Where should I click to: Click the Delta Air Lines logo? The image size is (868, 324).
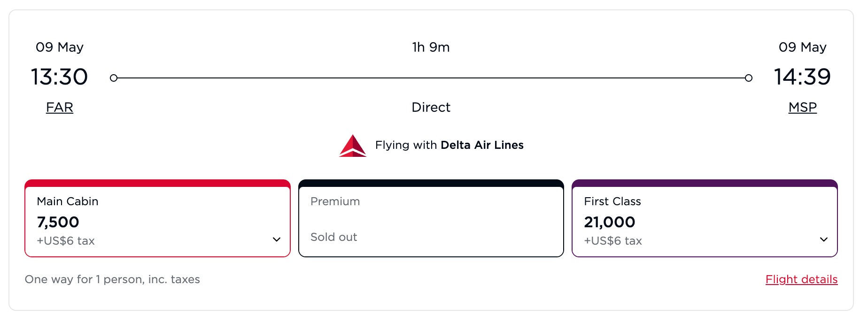coord(352,146)
